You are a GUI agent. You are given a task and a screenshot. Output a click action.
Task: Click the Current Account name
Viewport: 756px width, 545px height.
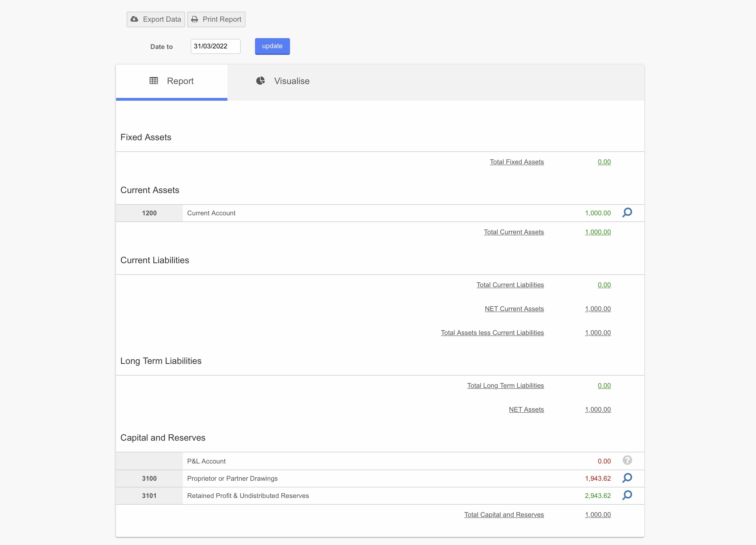pos(211,213)
